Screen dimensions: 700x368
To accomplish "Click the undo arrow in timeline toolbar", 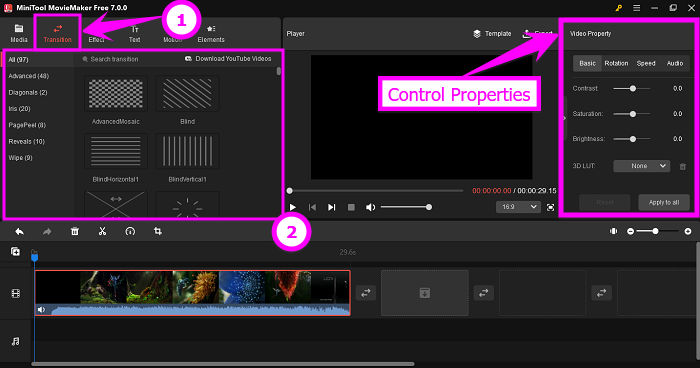I will click(20, 231).
